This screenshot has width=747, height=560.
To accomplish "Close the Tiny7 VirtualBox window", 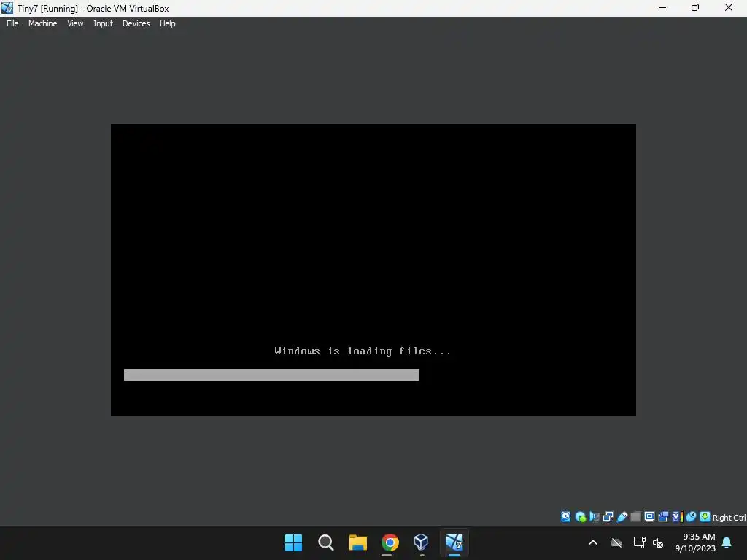I will (729, 7).
